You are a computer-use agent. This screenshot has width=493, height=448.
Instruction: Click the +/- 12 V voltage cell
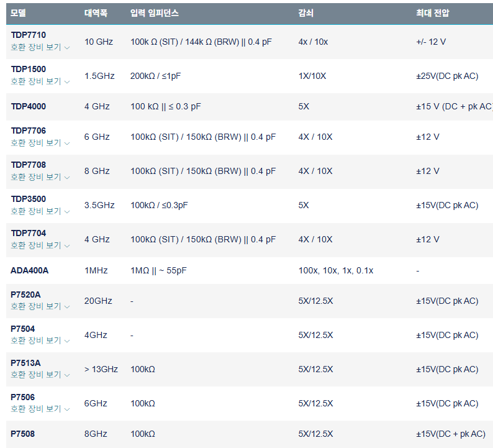pyautogui.click(x=431, y=42)
